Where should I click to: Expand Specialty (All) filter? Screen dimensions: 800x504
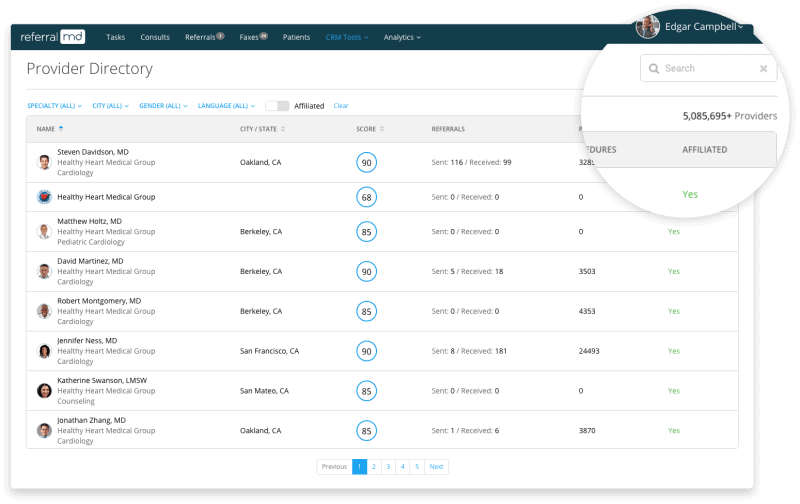55,106
